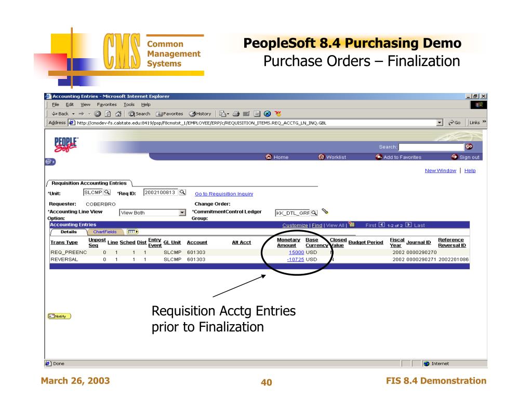Click the Customize grid link
Viewport: 532px width, 399px height.
coord(295,225)
